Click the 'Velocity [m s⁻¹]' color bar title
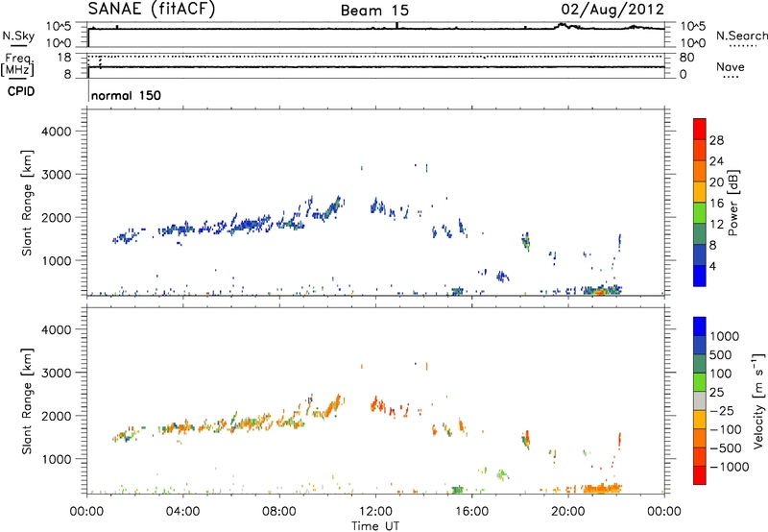 758,400
